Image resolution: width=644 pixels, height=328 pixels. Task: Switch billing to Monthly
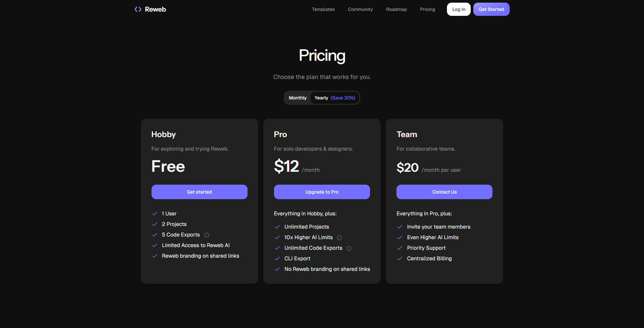297,98
